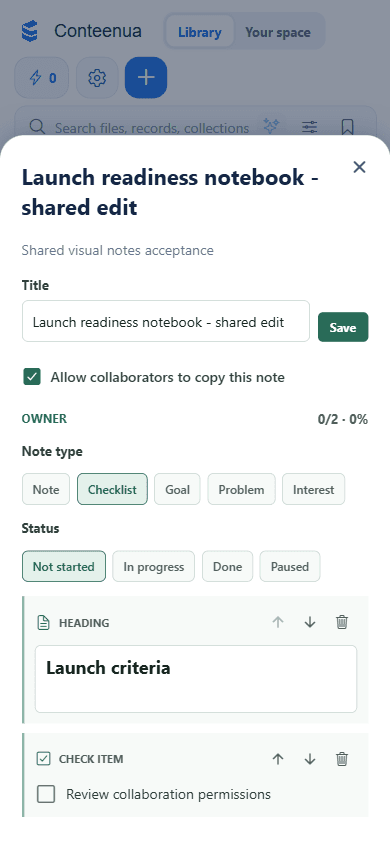Set status to In progress

tap(154, 566)
